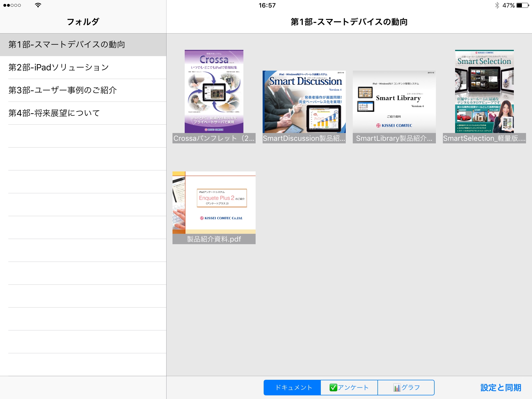Screen dimensions: 532x399
Task: Switch to the アンケート tab
Action: pos(349,388)
